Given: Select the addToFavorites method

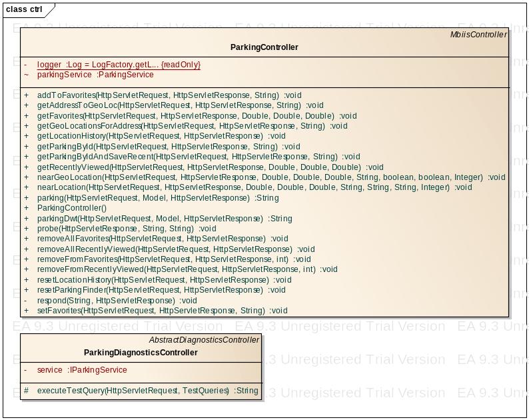Looking at the screenshot, I should (169, 95).
